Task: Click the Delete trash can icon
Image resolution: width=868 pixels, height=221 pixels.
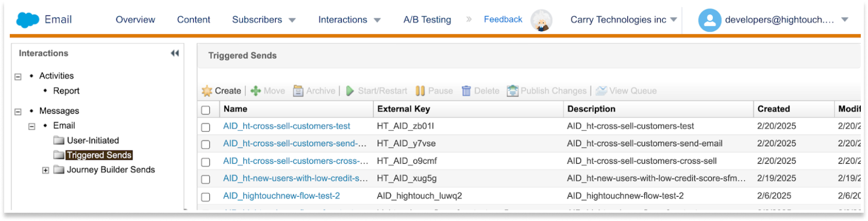Action: click(466, 91)
